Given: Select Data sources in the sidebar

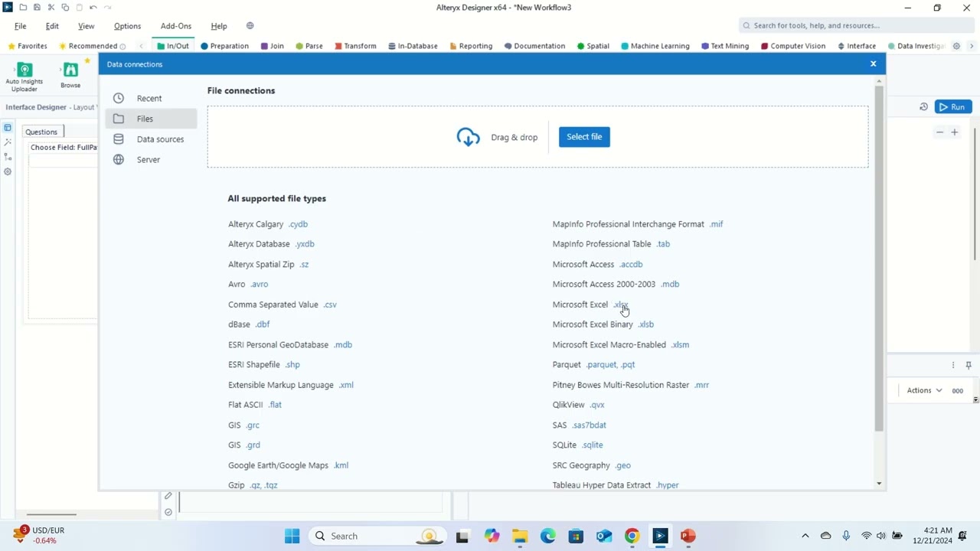Looking at the screenshot, I should pyautogui.click(x=151, y=139).
